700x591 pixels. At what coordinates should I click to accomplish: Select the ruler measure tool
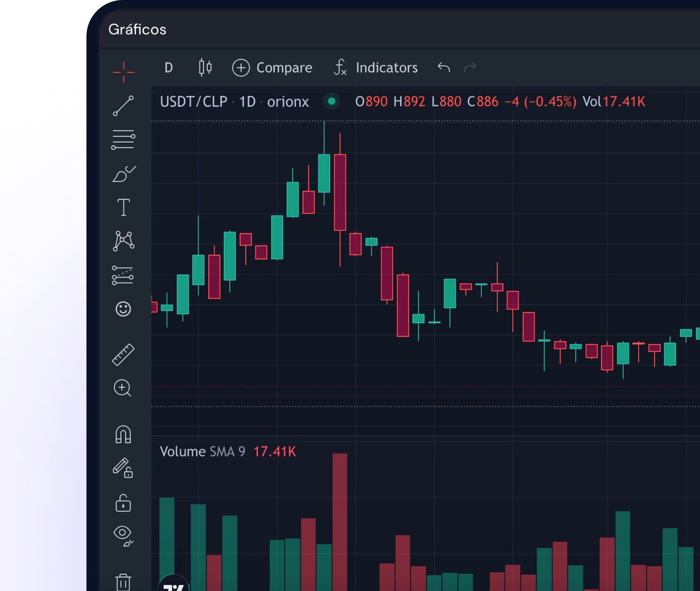click(x=123, y=355)
